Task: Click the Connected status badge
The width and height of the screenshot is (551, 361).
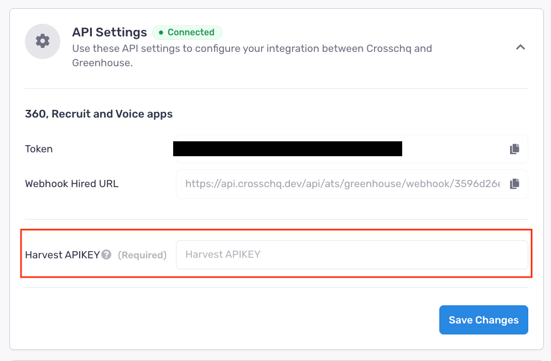Action: [x=187, y=32]
